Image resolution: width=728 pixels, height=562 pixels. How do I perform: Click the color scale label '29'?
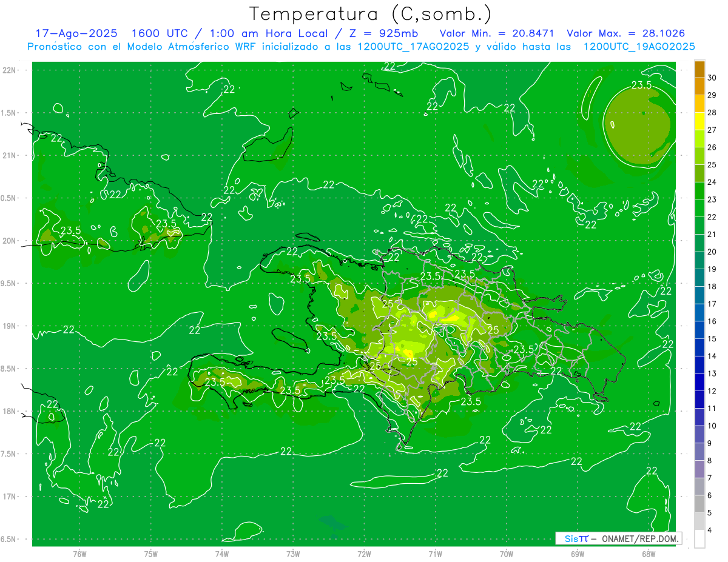click(712, 95)
